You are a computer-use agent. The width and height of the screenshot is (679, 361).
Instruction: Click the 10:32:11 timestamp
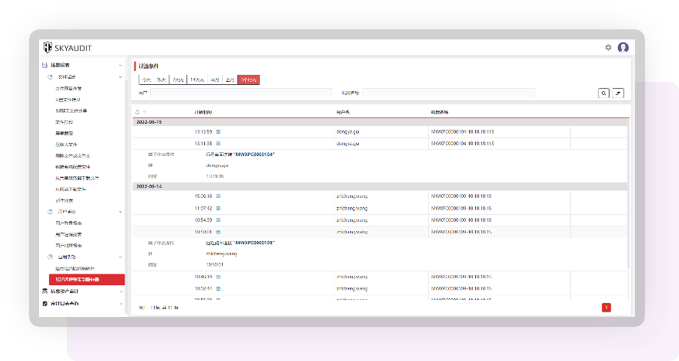click(203, 288)
